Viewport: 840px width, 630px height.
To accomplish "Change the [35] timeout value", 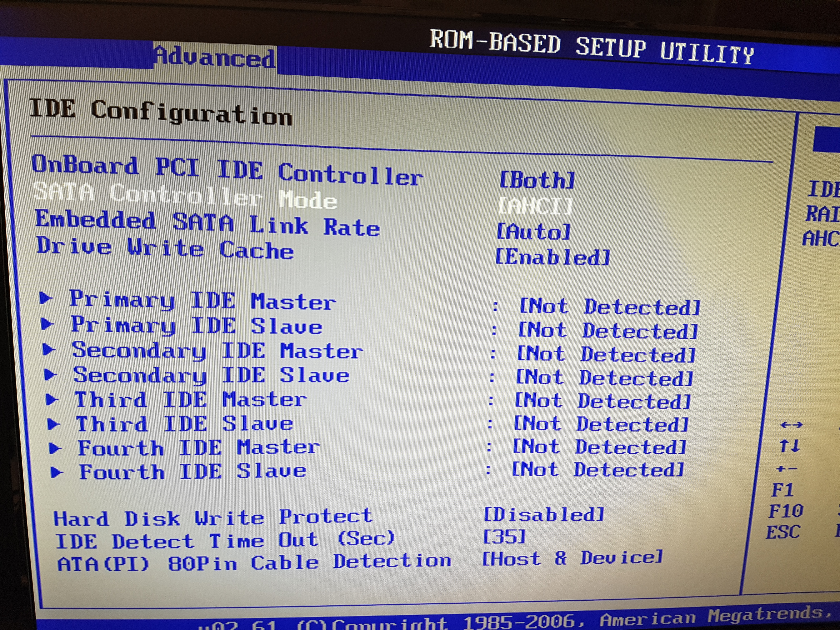I will [504, 537].
